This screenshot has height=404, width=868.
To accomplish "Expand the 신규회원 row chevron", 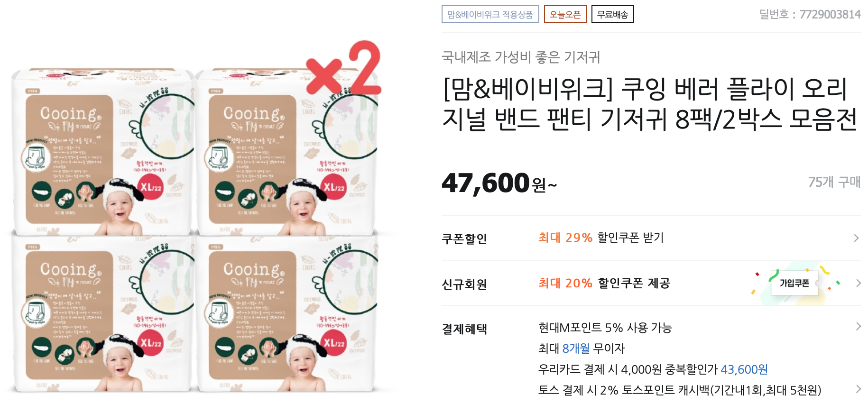I will [x=858, y=283].
